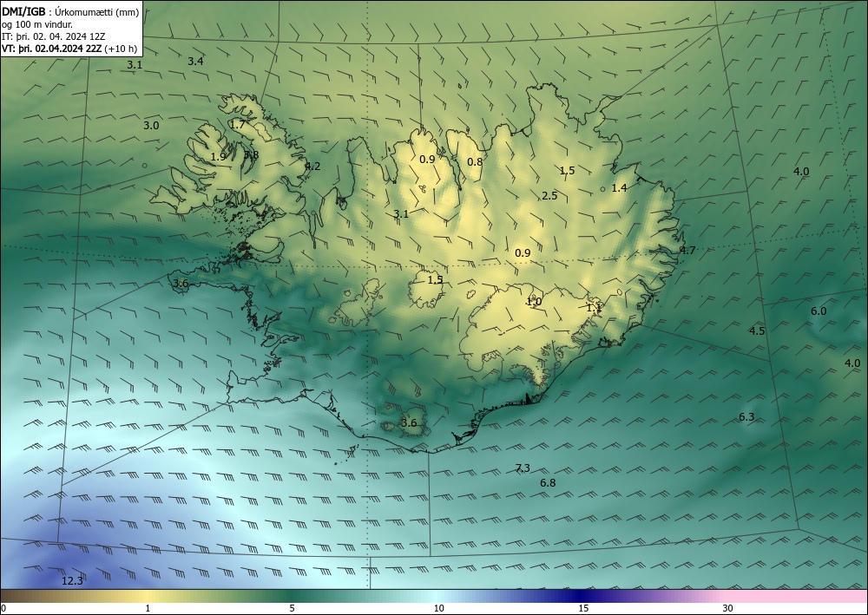Click the color scale label 1
The image size is (868, 615).
148,608
